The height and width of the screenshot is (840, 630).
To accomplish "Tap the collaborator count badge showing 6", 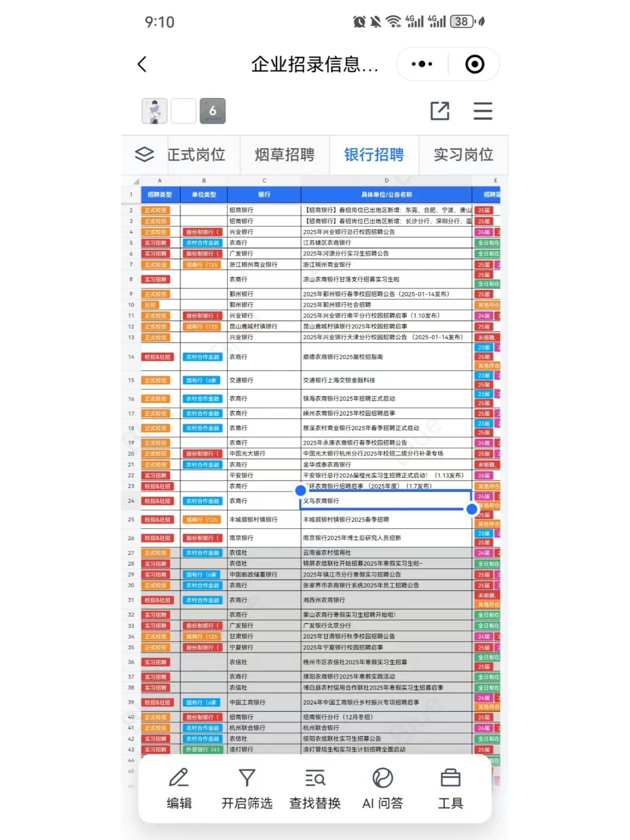I will coord(213,111).
